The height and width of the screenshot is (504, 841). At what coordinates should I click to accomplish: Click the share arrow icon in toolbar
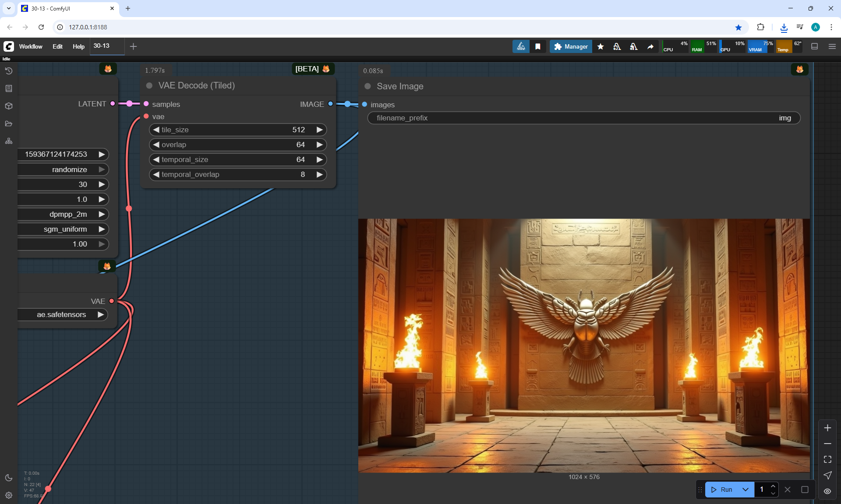[x=650, y=46]
